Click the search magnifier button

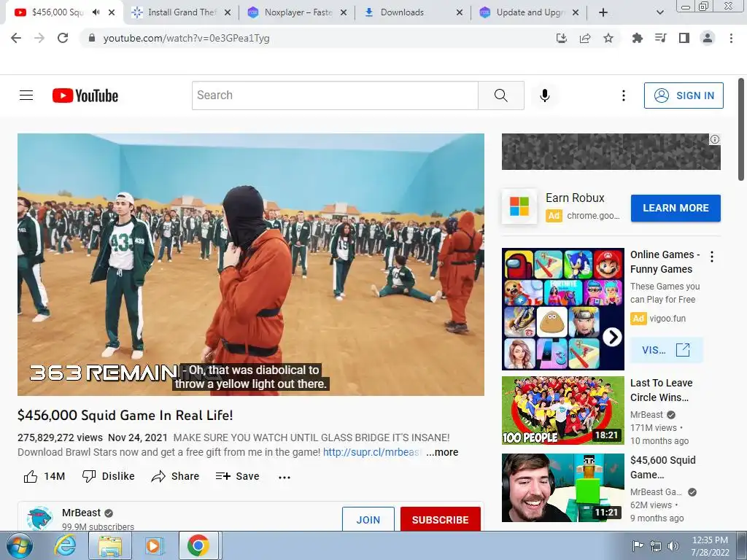tap(500, 96)
